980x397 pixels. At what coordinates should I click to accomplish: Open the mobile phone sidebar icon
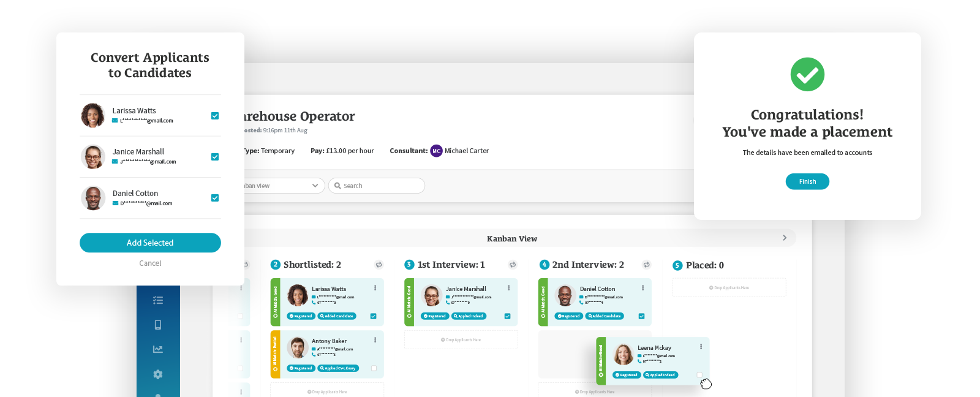pyautogui.click(x=158, y=325)
